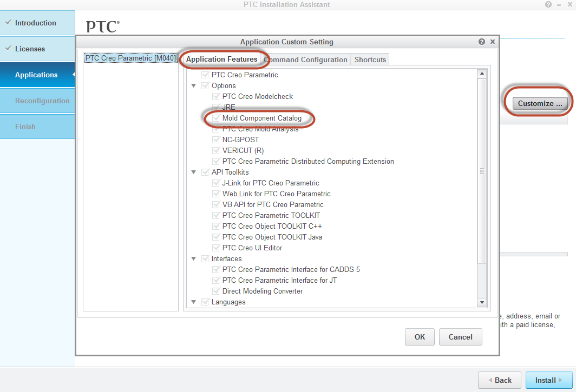Toggle PTC Creo UI Editor checkbox
The image size is (576, 392).
(216, 248)
